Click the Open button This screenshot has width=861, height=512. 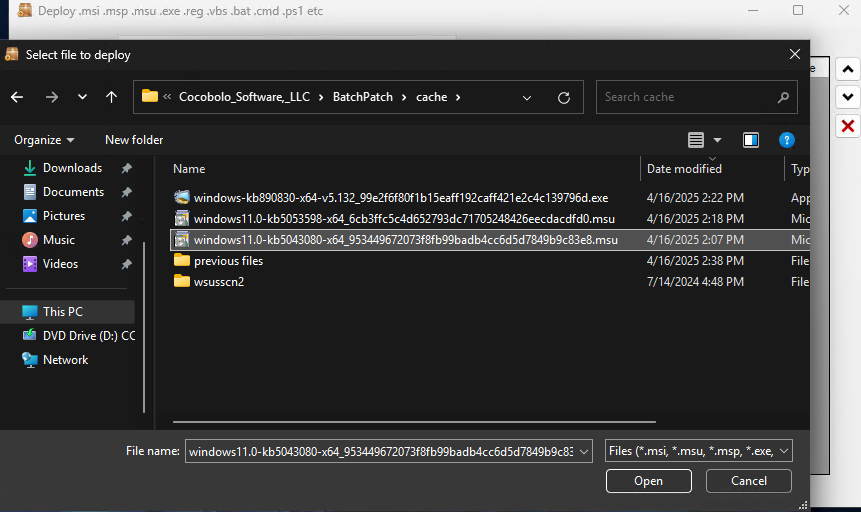648,481
